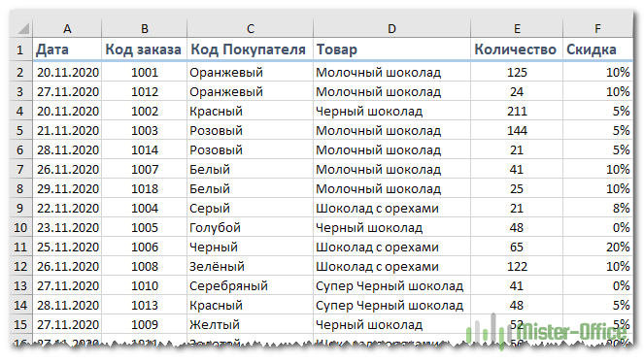Select cell with quantity 211

[x=517, y=111]
